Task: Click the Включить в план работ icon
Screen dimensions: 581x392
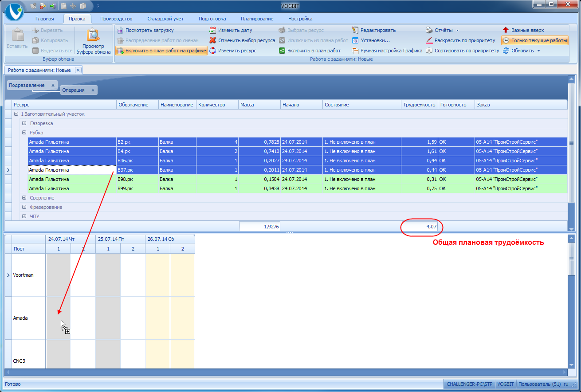Action: pyautogui.click(x=282, y=51)
